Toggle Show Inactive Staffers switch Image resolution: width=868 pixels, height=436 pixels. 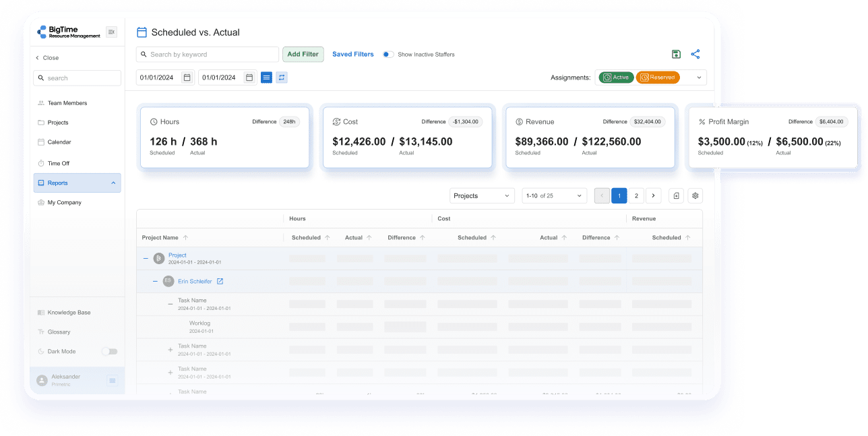click(x=388, y=55)
